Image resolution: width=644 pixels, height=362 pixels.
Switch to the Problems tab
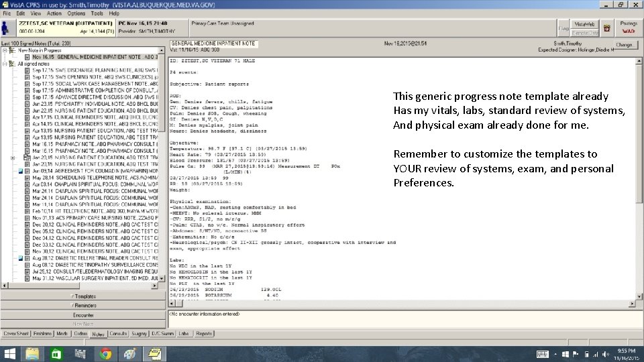pyautogui.click(x=43, y=334)
